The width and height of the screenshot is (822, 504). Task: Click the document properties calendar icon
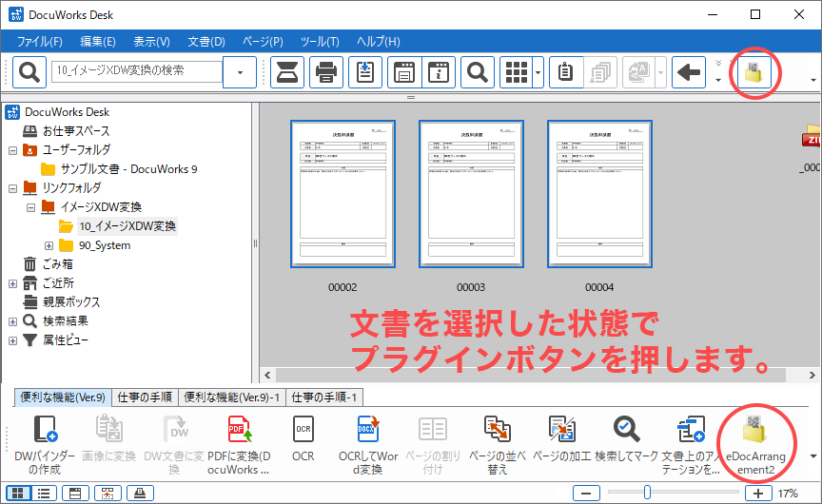(404, 71)
